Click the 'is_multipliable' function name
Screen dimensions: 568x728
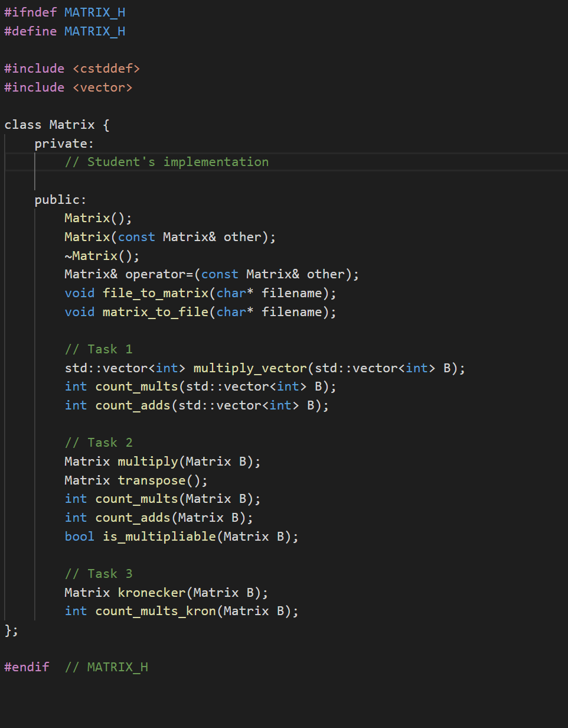pyautogui.click(x=159, y=537)
